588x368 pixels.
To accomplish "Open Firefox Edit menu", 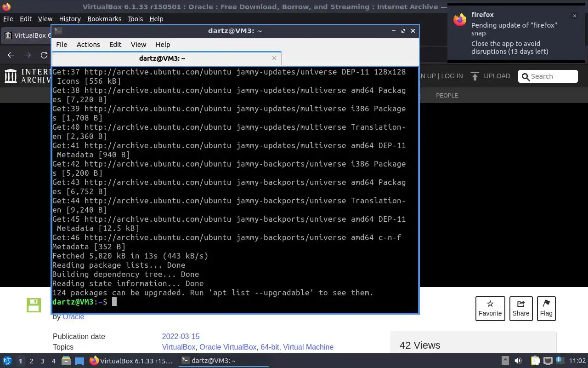I will [x=26, y=19].
